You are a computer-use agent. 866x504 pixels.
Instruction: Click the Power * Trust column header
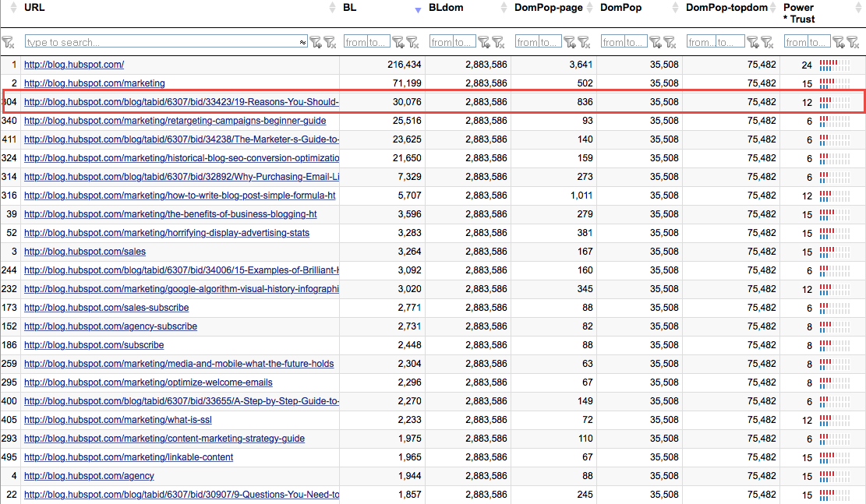[x=799, y=13]
